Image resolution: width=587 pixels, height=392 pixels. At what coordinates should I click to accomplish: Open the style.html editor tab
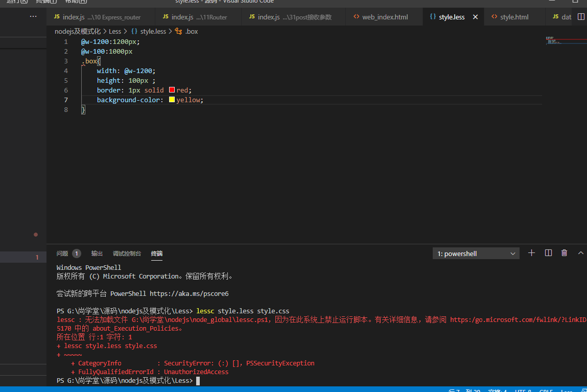coord(514,17)
